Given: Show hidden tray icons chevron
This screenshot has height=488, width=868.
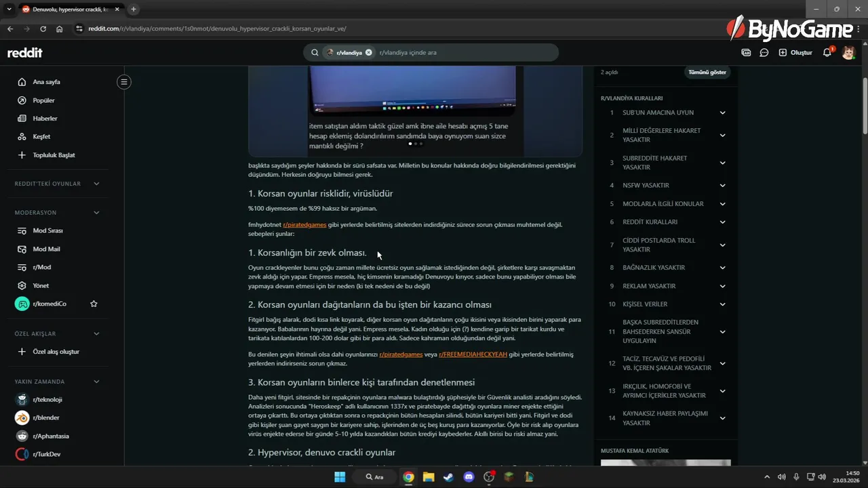Looking at the screenshot, I should 767,477.
